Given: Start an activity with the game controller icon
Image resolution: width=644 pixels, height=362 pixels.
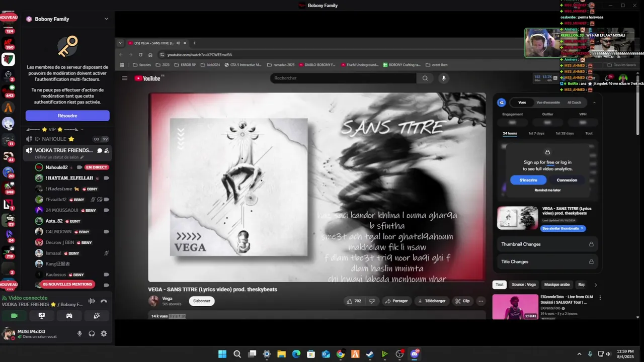Looking at the screenshot, I should [x=69, y=316].
